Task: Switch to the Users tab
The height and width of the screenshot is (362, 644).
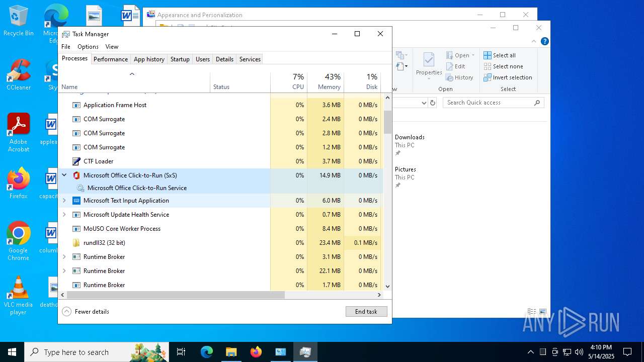Action: 203,59
